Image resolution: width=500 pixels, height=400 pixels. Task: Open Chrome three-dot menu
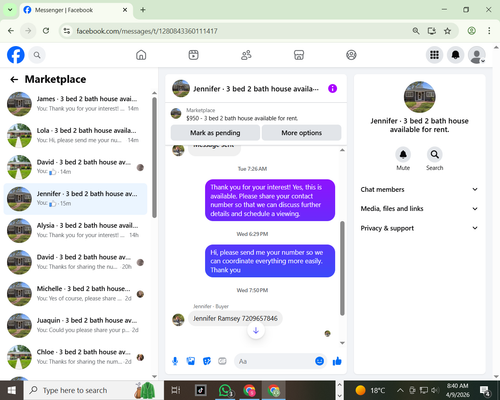pos(489,31)
